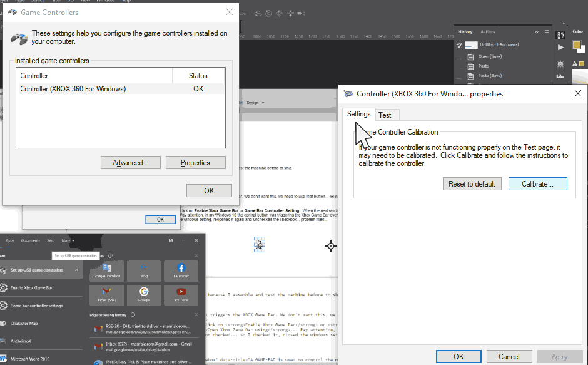Click the Facebook quick link tile
The image size is (588, 365).
[181, 271]
